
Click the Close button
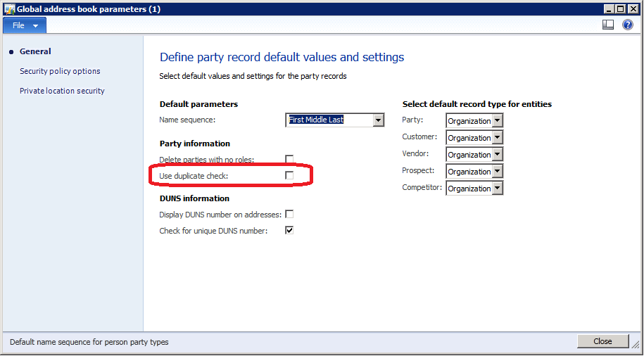[x=602, y=341]
